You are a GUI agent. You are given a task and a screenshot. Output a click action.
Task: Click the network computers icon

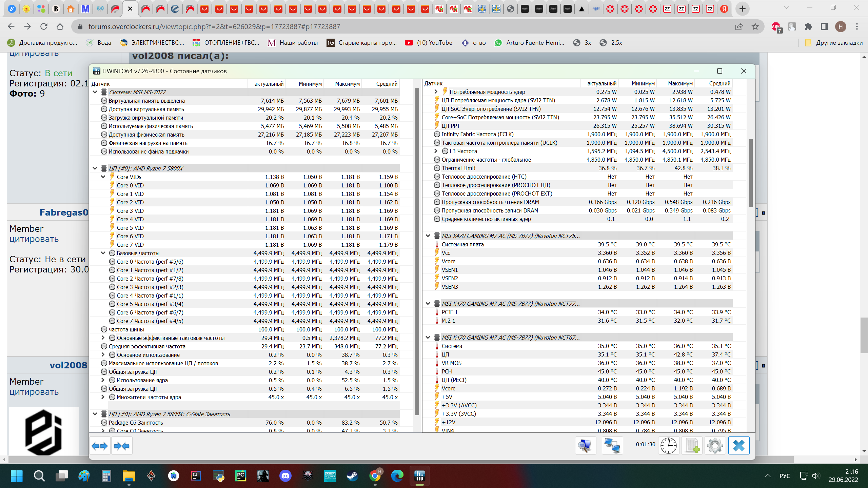point(612,445)
